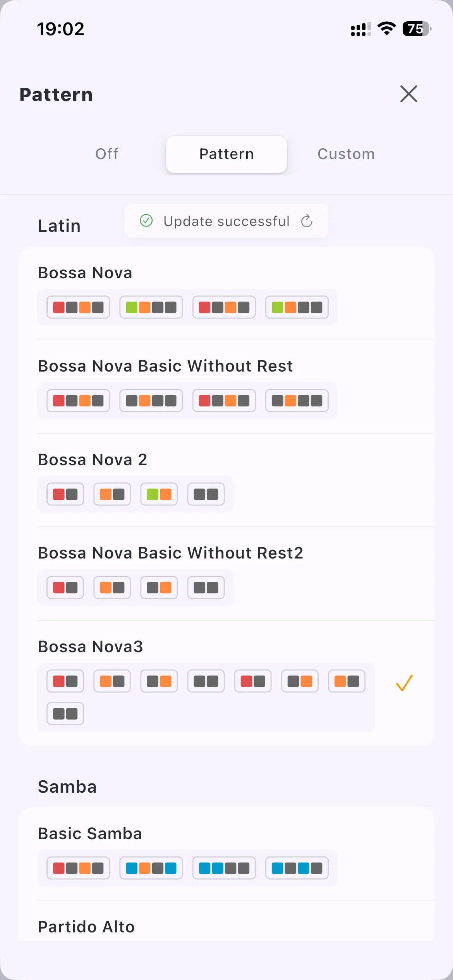The height and width of the screenshot is (980, 453).
Task: Open the Custom tab
Action: point(346,154)
